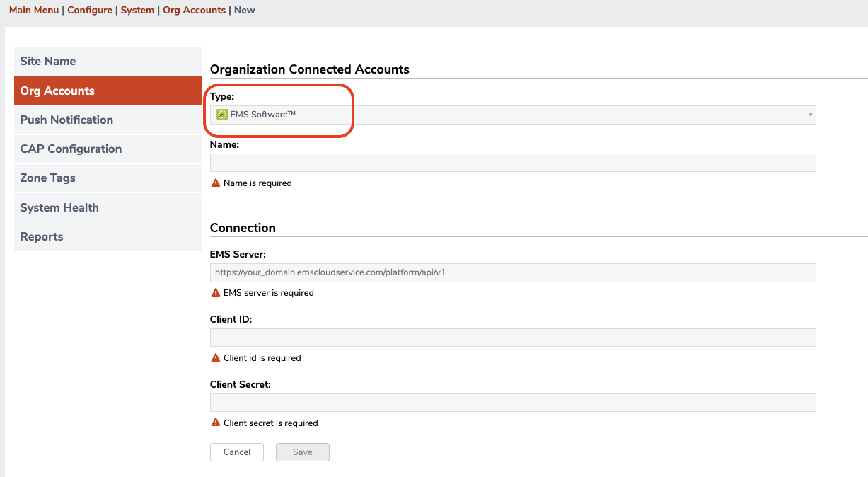Click the Client id required warning icon
Image resolution: width=868 pixels, height=477 pixels.
[216, 357]
